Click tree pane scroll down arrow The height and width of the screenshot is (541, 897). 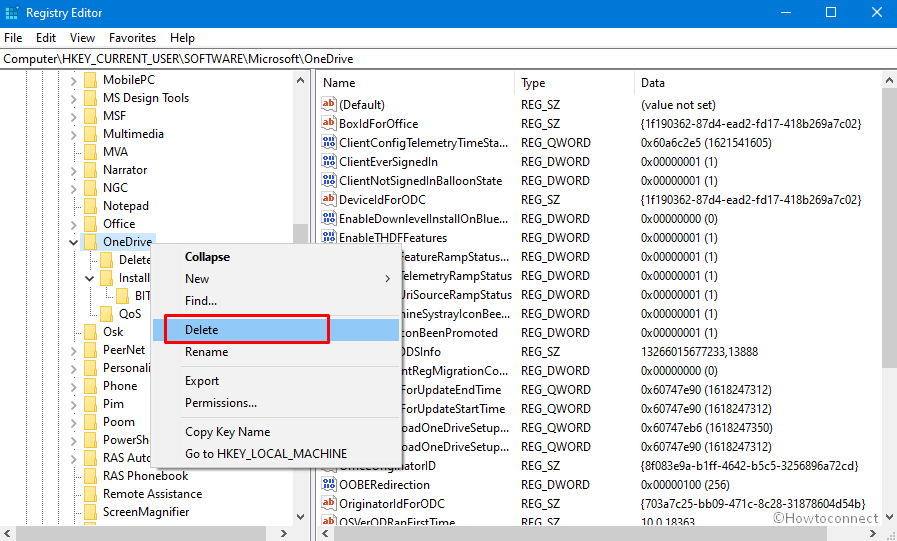pos(301,516)
